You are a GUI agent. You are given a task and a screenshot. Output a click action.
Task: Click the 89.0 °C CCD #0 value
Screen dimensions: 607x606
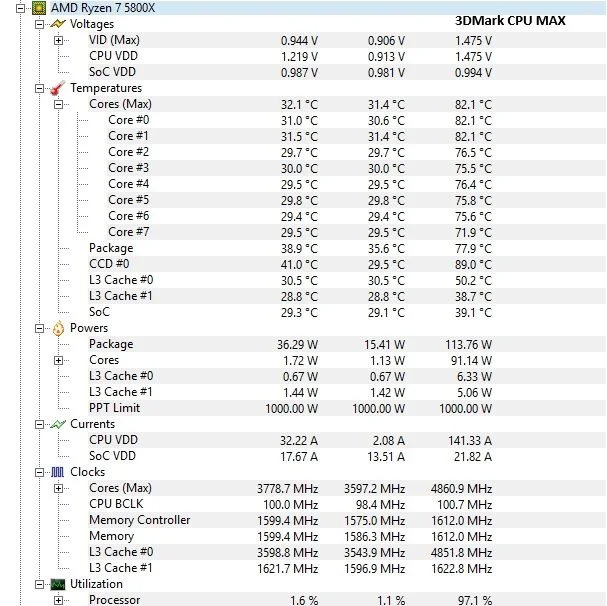coord(473,265)
